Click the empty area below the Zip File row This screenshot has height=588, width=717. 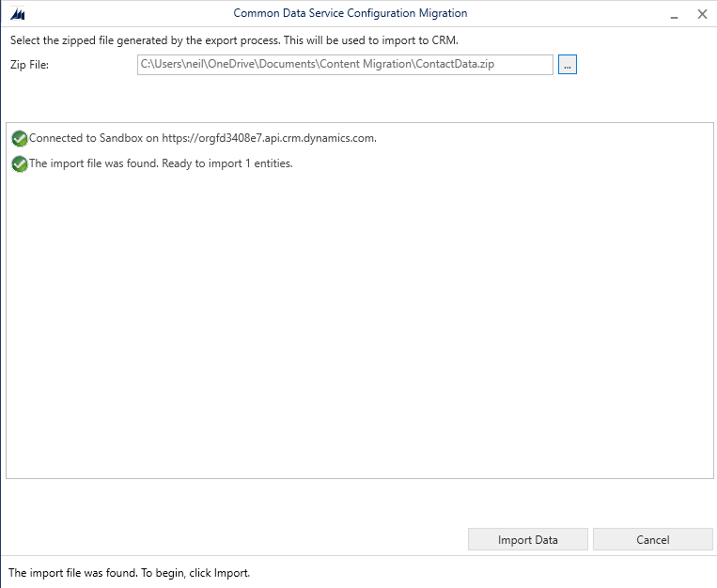click(x=357, y=99)
